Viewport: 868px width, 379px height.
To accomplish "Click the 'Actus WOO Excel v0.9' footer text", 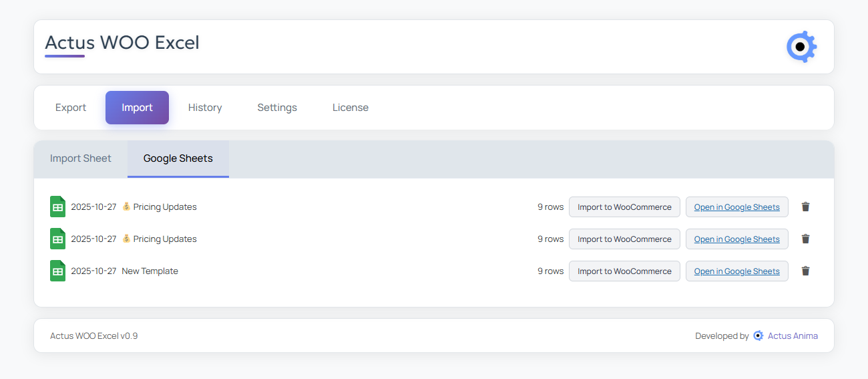I will tap(94, 336).
